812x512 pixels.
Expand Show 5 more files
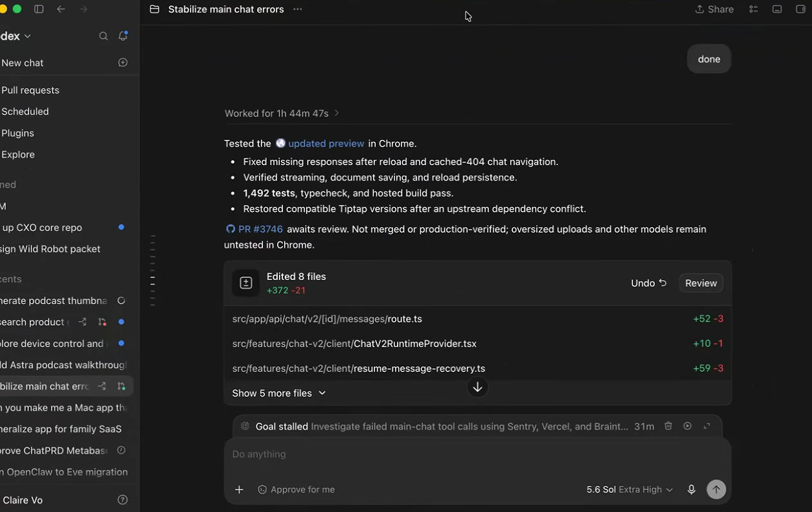pyautogui.click(x=279, y=393)
